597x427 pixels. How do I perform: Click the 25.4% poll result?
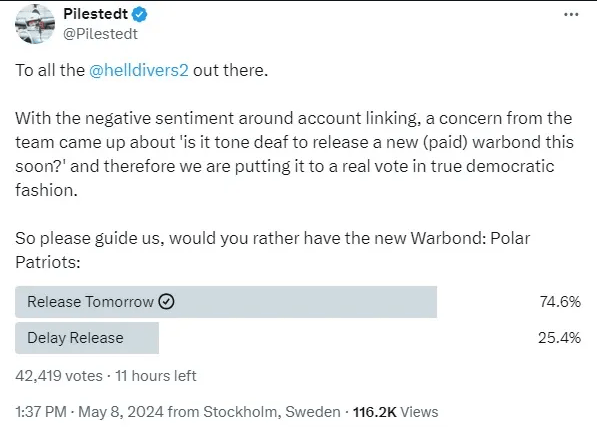tap(559, 338)
